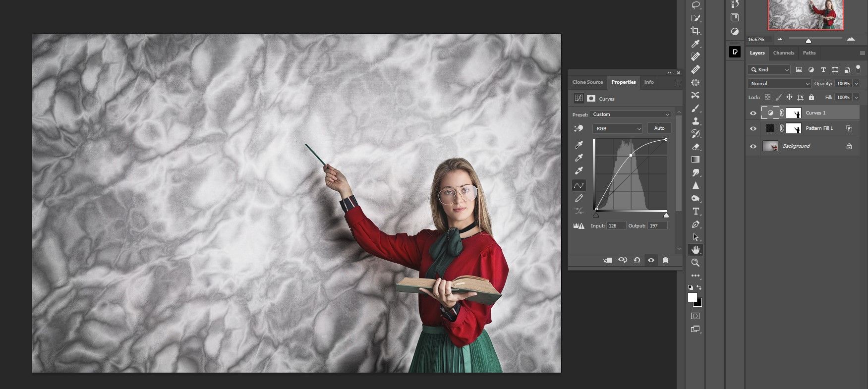Viewport: 868px width, 389px height.
Task: Hide the Curves 1 layer
Action: coord(753,113)
